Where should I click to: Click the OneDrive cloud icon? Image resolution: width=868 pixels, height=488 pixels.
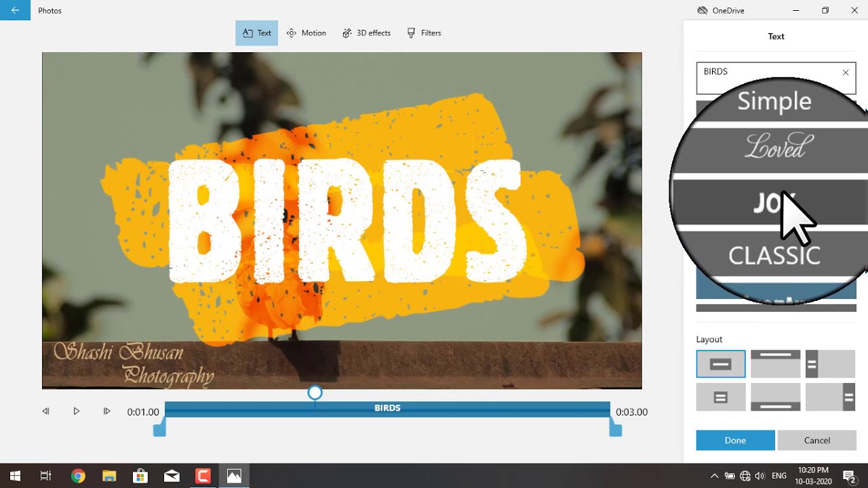(x=703, y=10)
